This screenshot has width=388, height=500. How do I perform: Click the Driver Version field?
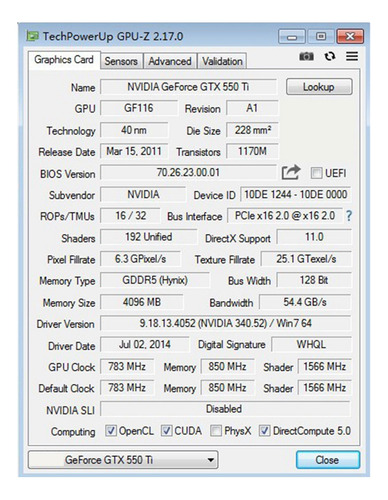coord(226,323)
